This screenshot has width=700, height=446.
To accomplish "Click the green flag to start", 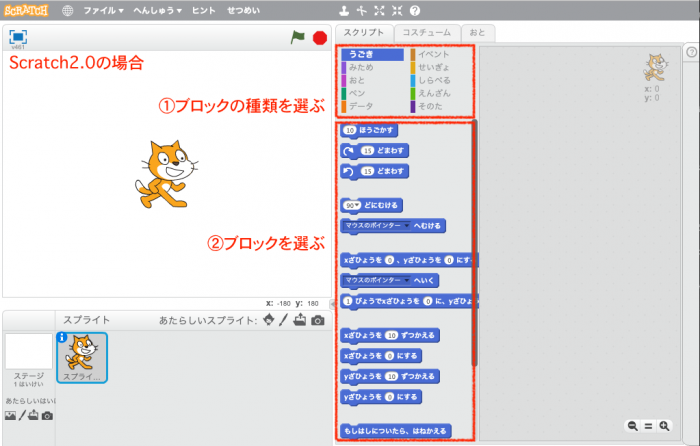I will tap(297, 37).
